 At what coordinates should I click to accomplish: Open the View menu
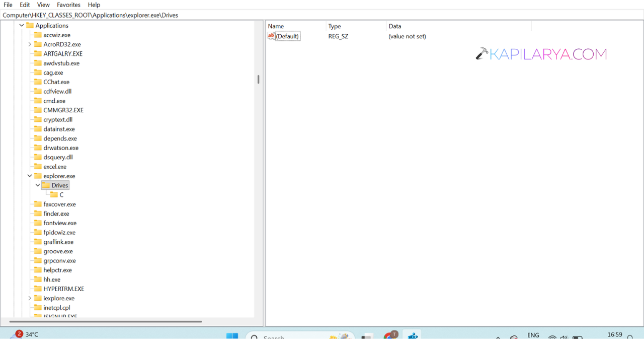tap(43, 5)
